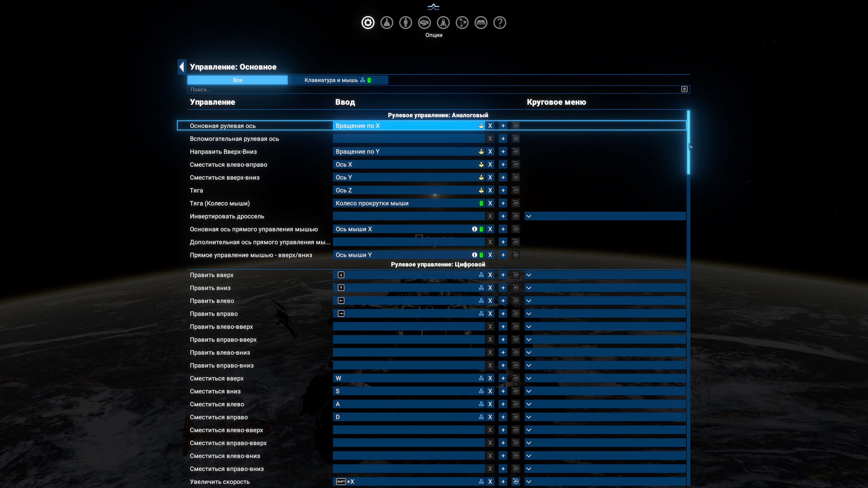Toggle eye icon for Инвертировать дроссель
This screenshot has width=868, height=488.
tap(516, 216)
